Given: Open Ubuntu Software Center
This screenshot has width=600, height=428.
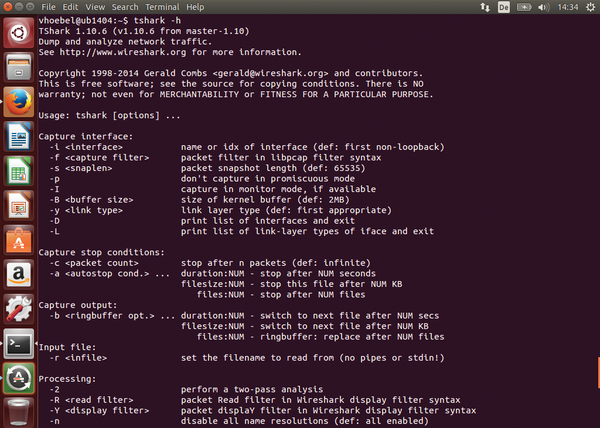Looking at the screenshot, I should (x=18, y=240).
